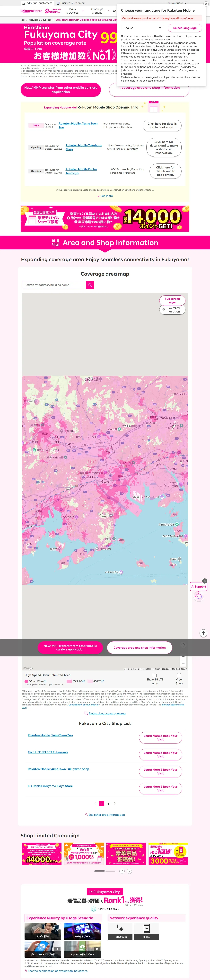Book a visit for K's Denki Fukuyama Ekiya Store

click(x=160, y=789)
